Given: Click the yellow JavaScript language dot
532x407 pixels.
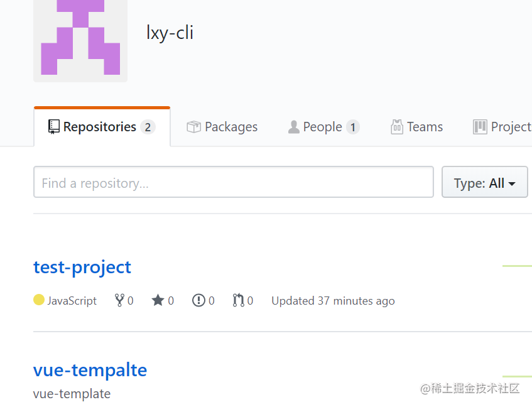Looking at the screenshot, I should [39, 300].
